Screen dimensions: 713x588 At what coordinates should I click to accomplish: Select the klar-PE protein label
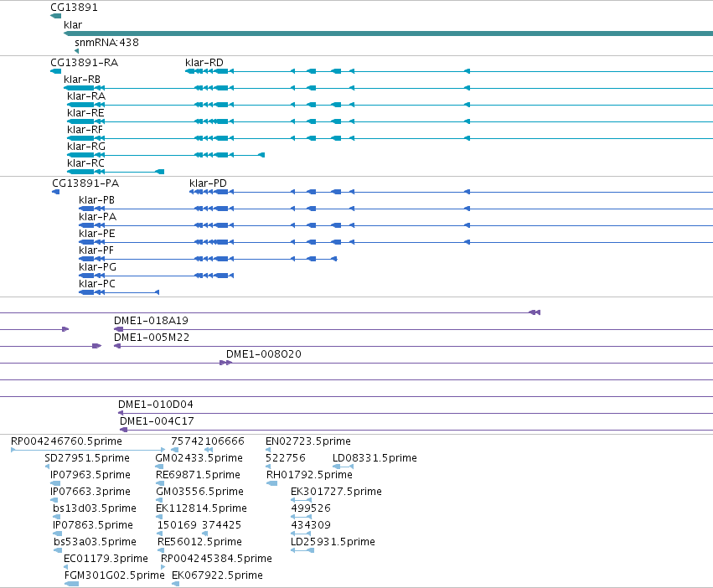point(97,234)
